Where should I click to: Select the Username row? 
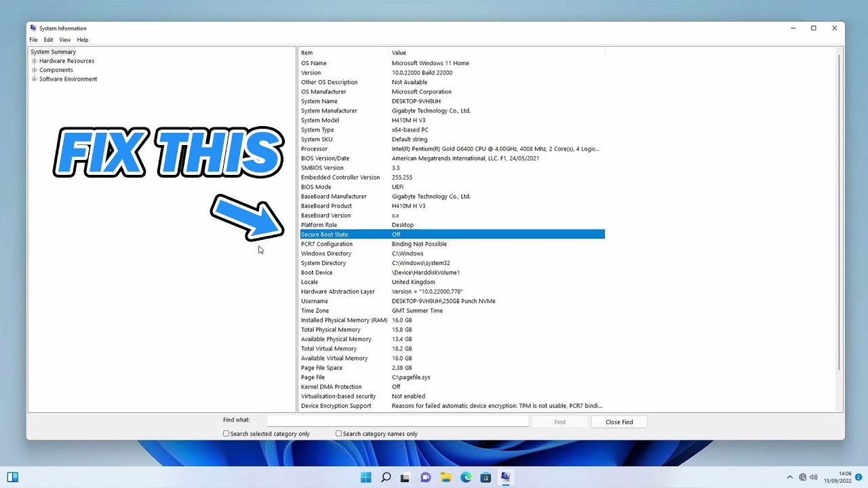tap(452, 301)
